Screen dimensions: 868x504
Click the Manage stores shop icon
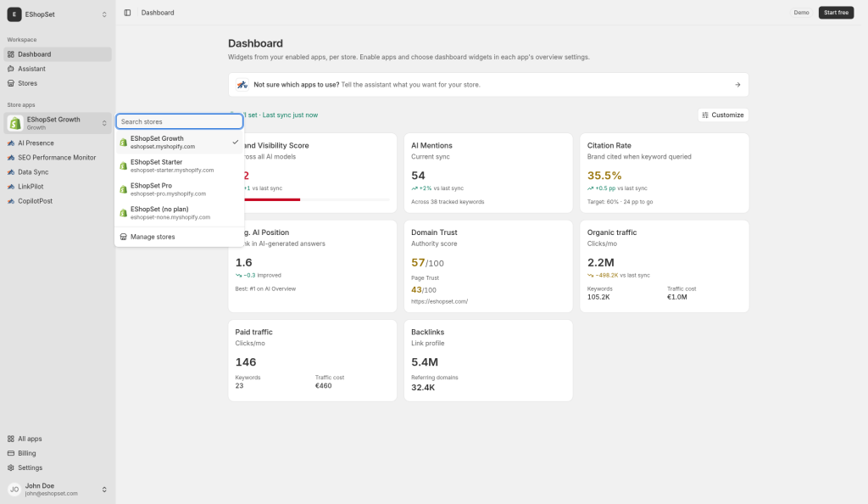[124, 237]
